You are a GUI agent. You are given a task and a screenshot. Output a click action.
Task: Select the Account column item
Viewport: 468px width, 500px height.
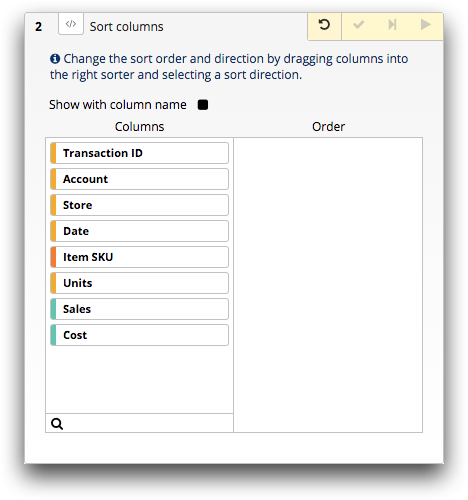click(139, 179)
